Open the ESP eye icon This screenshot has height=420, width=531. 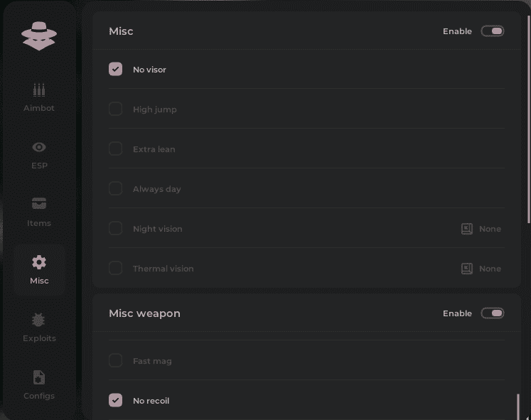(x=39, y=147)
